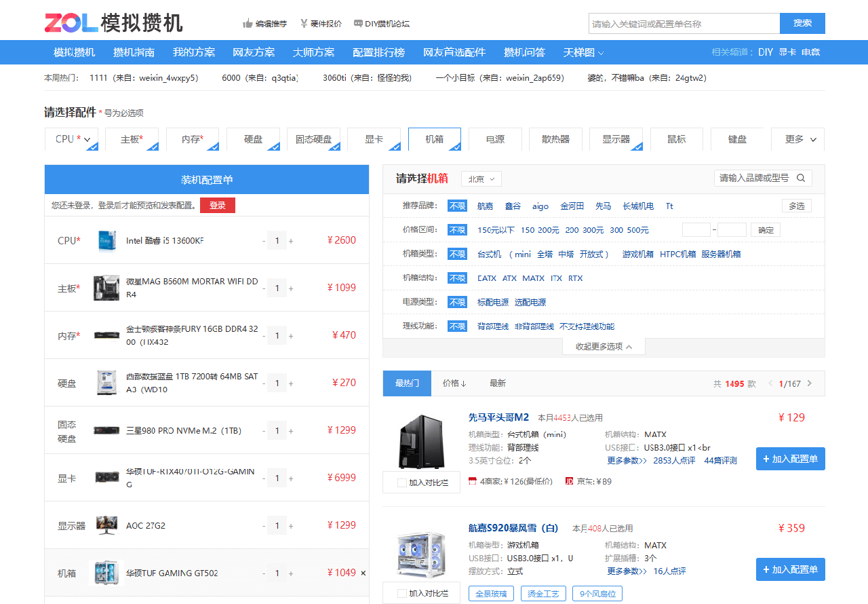Open the CPU component dropdown

point(72,139)
